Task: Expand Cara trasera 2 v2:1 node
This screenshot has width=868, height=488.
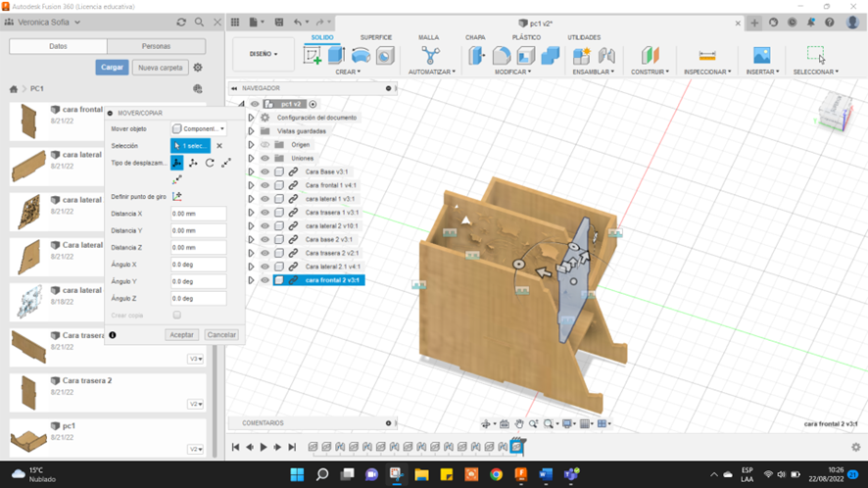Action: pyautogui.click(x=252, y=253)
